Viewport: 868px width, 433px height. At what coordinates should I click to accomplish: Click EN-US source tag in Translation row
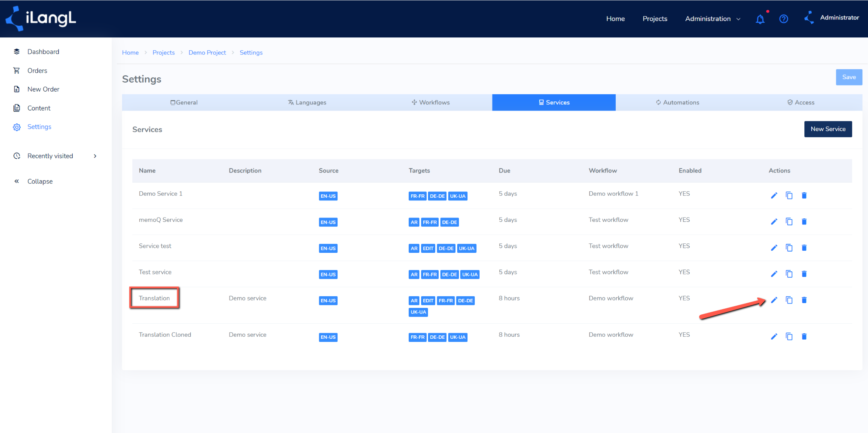coord(328,301)
